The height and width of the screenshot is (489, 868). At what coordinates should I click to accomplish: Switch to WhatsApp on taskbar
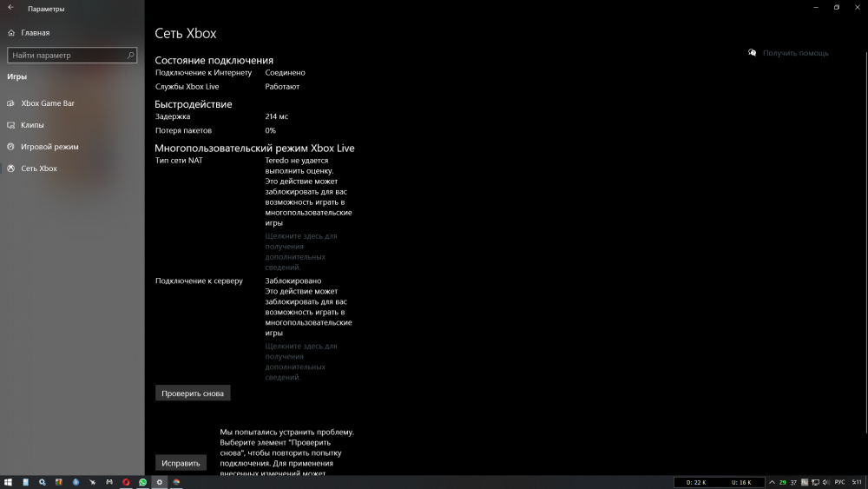point(143,482)
